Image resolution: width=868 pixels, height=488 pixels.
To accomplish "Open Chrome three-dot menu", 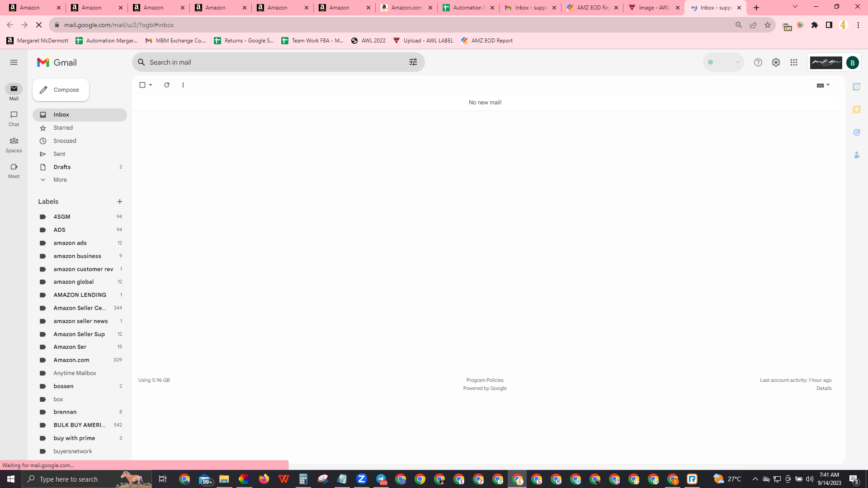I will point(858,25).
